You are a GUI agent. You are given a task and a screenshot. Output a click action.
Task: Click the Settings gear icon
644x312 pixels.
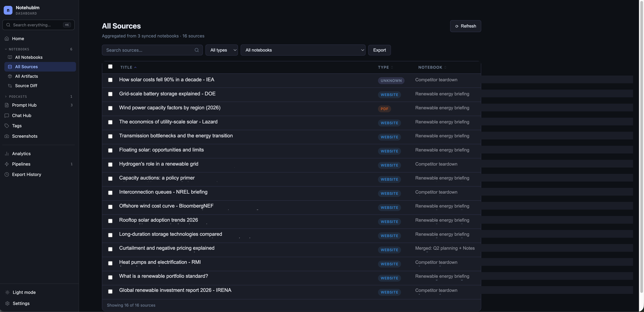point(8,303)
